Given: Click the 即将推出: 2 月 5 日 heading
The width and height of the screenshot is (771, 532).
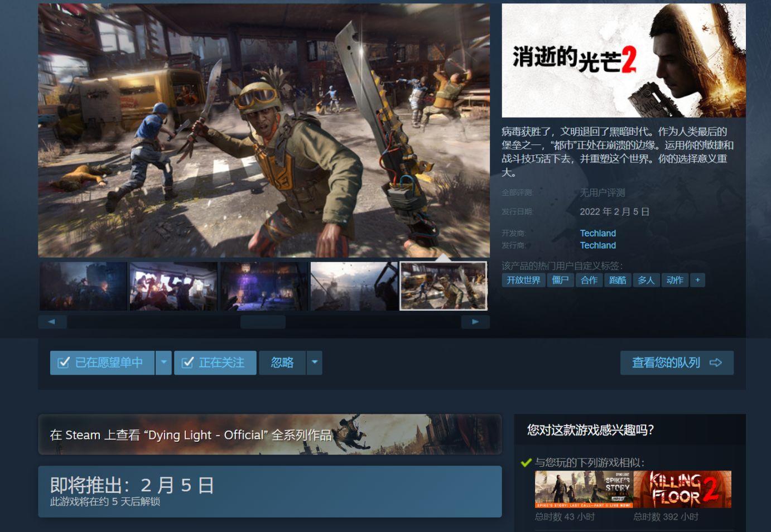Looking at the screenshot, I should [132, 485].
